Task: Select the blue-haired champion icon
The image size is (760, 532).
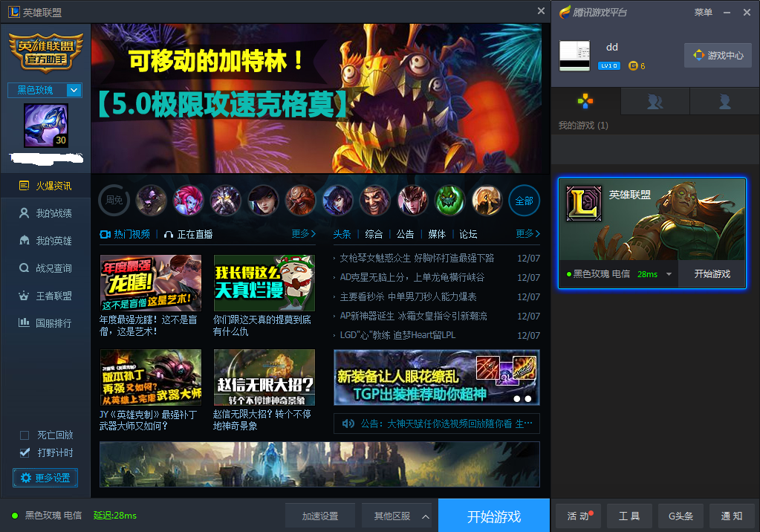Action: tap(338, 200)
